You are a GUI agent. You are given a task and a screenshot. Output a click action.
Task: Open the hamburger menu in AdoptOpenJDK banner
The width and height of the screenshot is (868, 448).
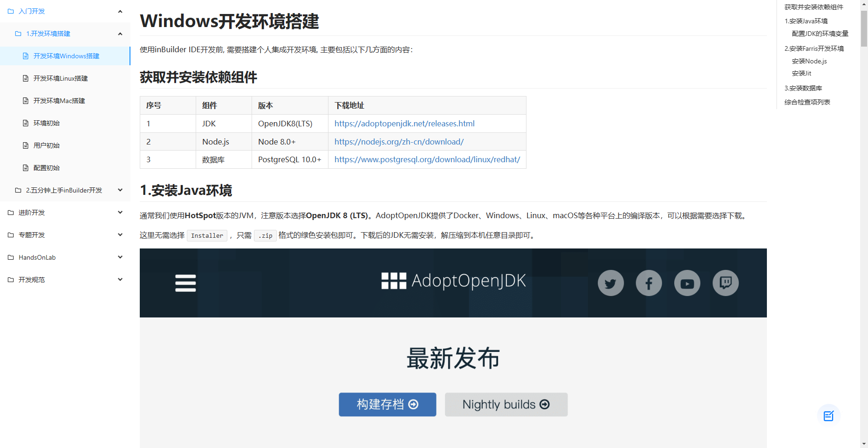185,283
